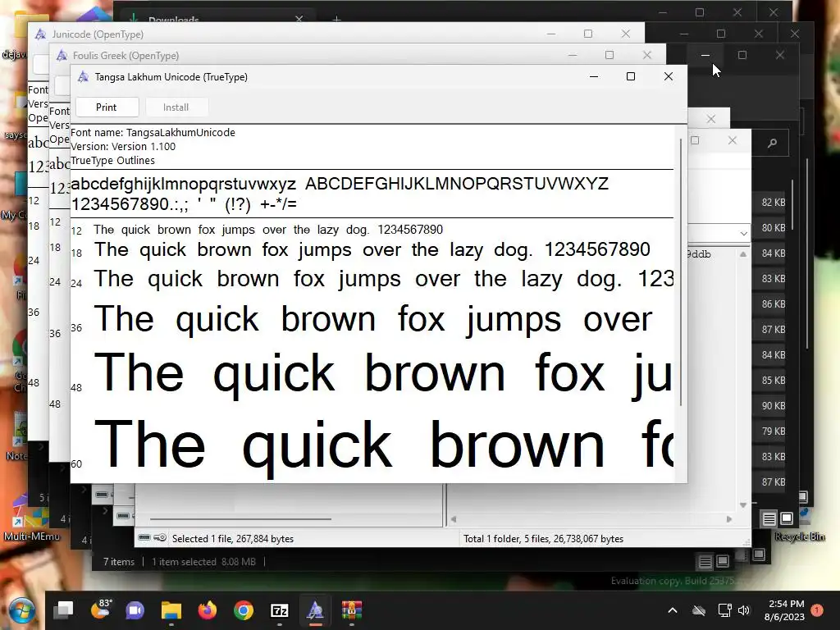Click the Tangsa Lakhum Unicode title bar font icon
The height and width of the screenshot is (630, 840).
(83, 76)
